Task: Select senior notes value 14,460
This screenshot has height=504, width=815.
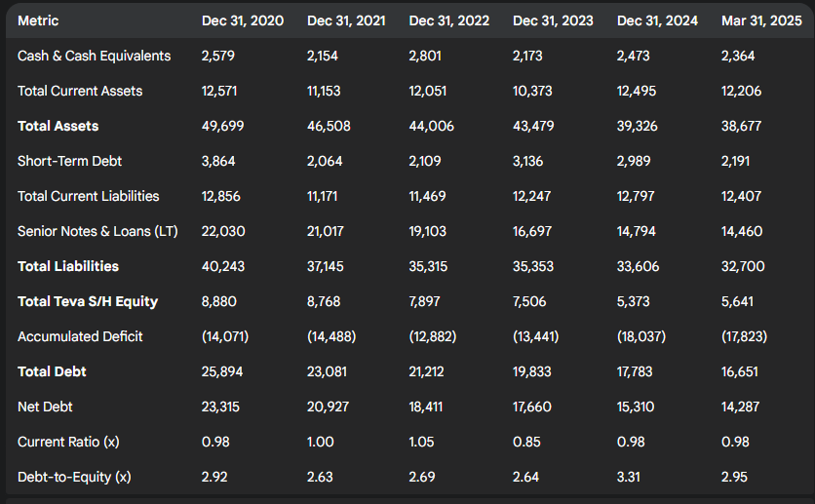Action: 742,231
